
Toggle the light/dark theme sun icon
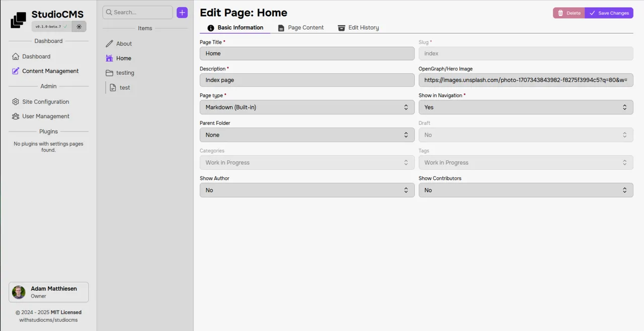click(x=79, y=27)
